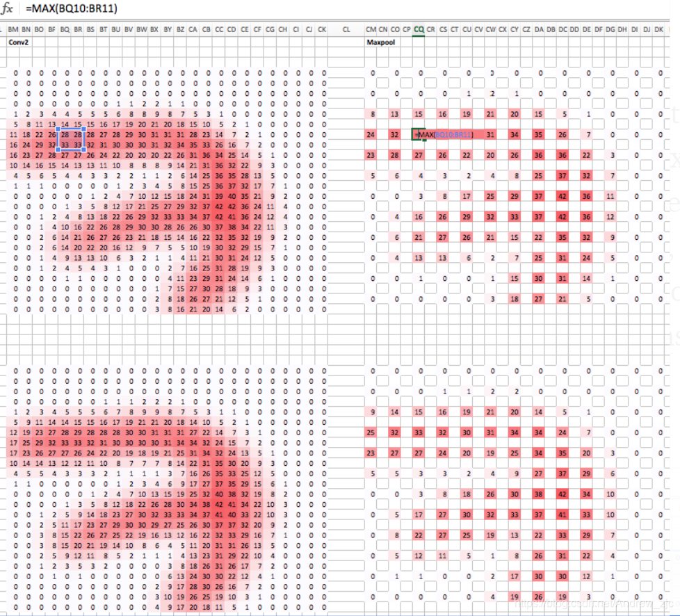Select column header CD
Screen dimensions: 680x616
point(232,29)
